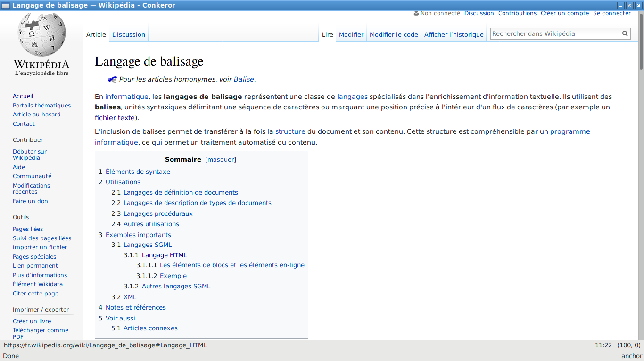
Task: Click the magnifier search icon
Action: (x=625, y=33)
